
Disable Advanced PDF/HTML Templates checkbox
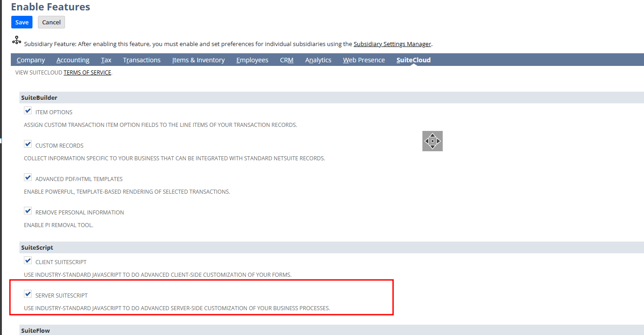click(28, 177)
